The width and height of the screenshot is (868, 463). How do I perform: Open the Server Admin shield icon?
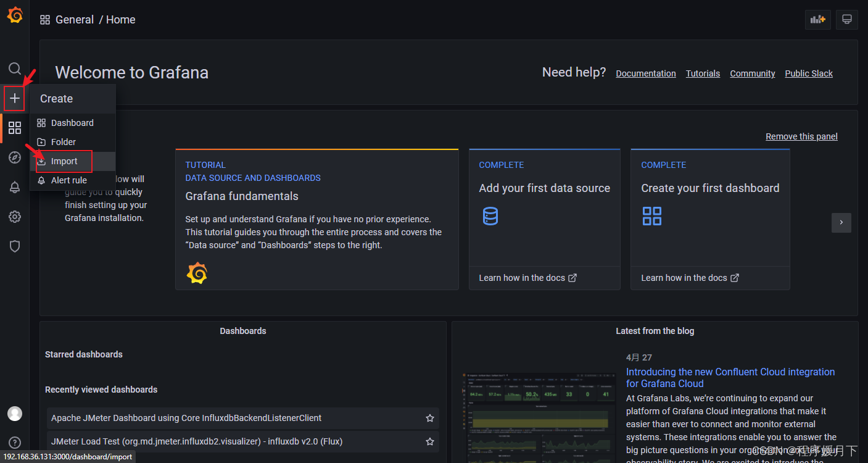point(15,246)
